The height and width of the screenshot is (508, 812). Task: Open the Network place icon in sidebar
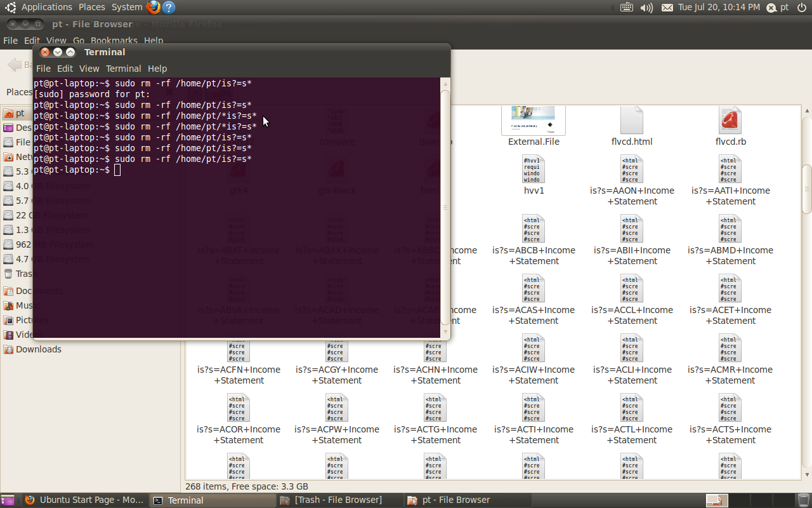(x=8, y=157)
